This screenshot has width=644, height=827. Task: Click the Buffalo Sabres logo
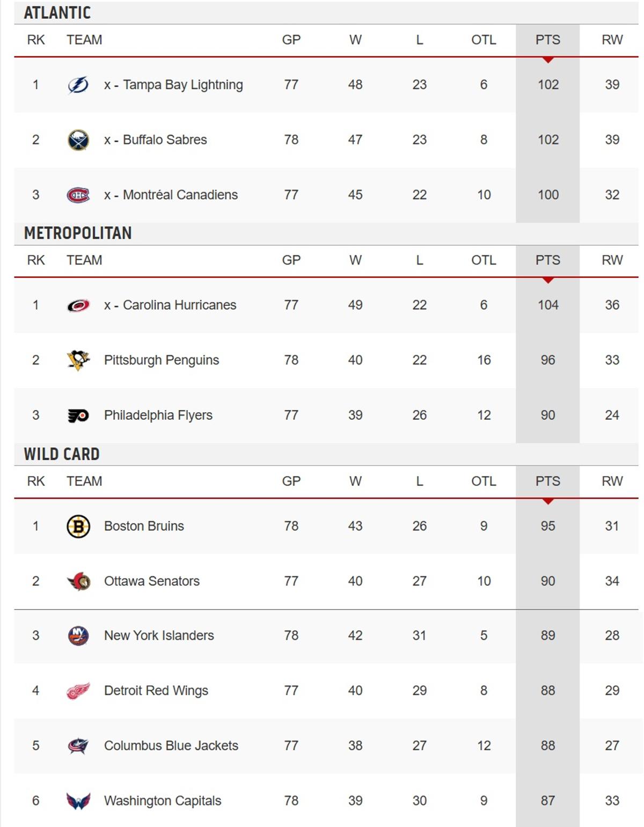(x=77, y=139)
